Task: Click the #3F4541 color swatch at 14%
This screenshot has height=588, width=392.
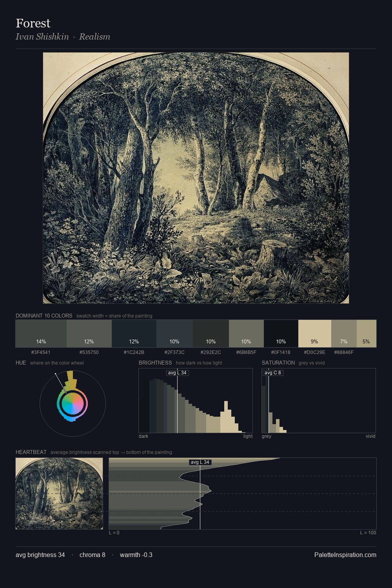Action: pos(41,334)
